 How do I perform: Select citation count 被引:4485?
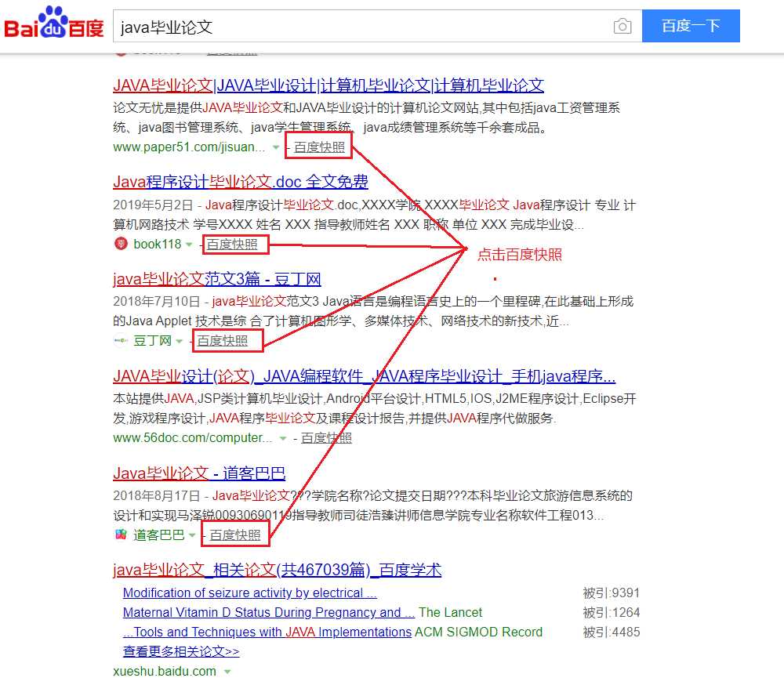point(611,632)
